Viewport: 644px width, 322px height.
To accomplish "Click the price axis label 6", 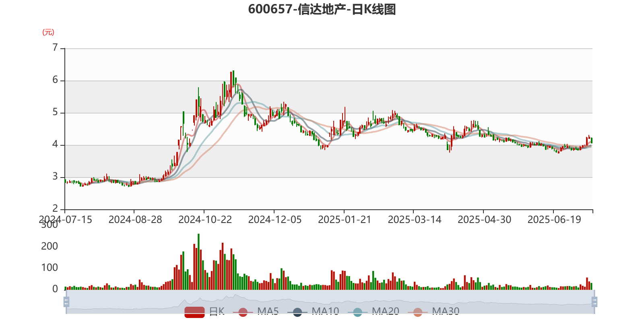I will coord(55,80).
